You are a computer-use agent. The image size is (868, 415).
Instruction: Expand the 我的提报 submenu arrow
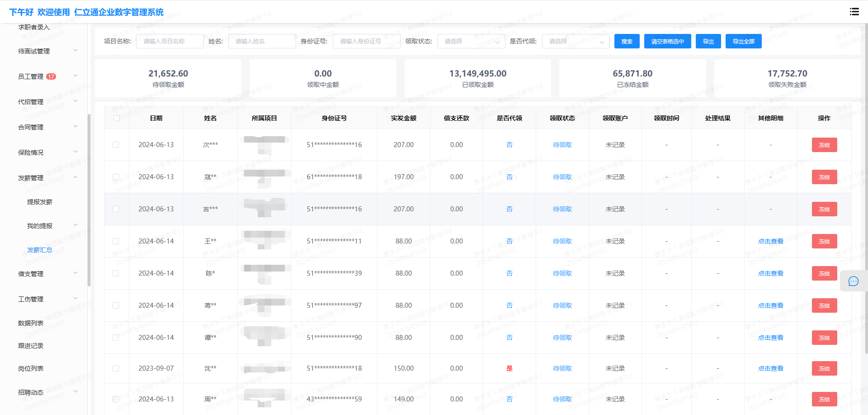[75, 225]
